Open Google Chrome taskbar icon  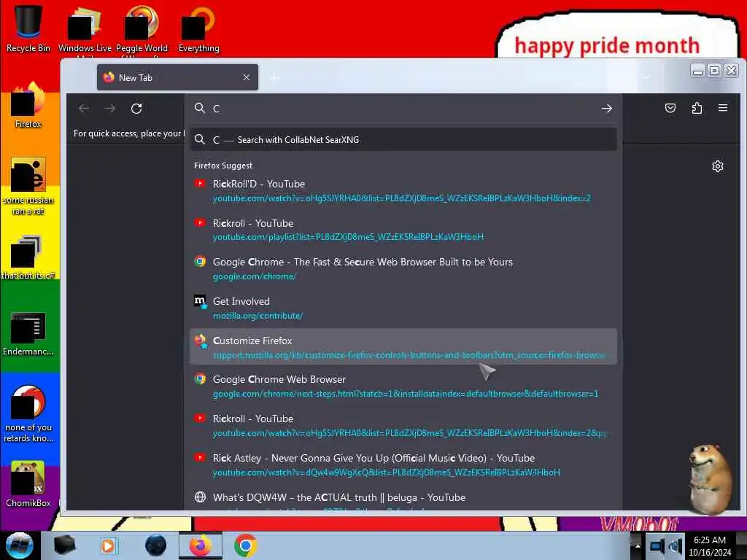tap(245, 545)
